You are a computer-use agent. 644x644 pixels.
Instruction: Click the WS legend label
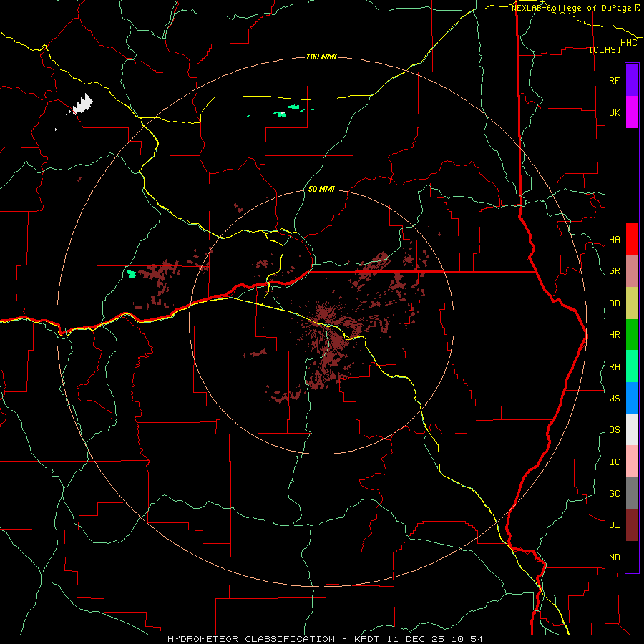pyautogui.click(x=614, y=398)
